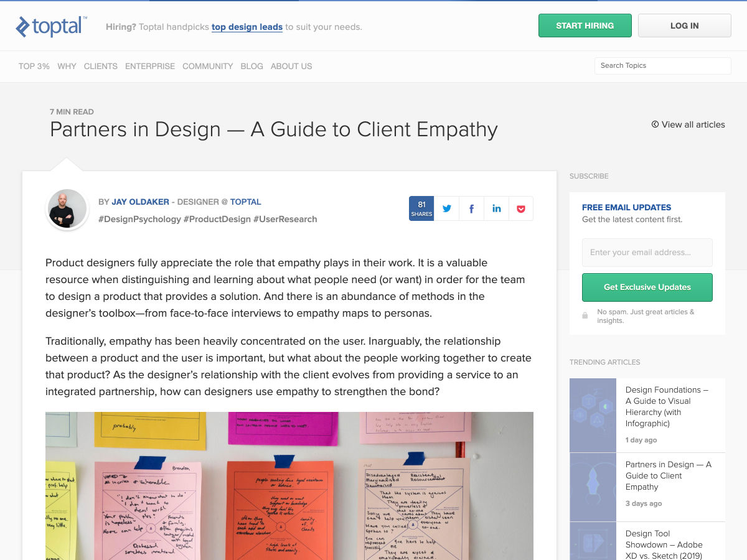Click the Toptal logo

51,26
